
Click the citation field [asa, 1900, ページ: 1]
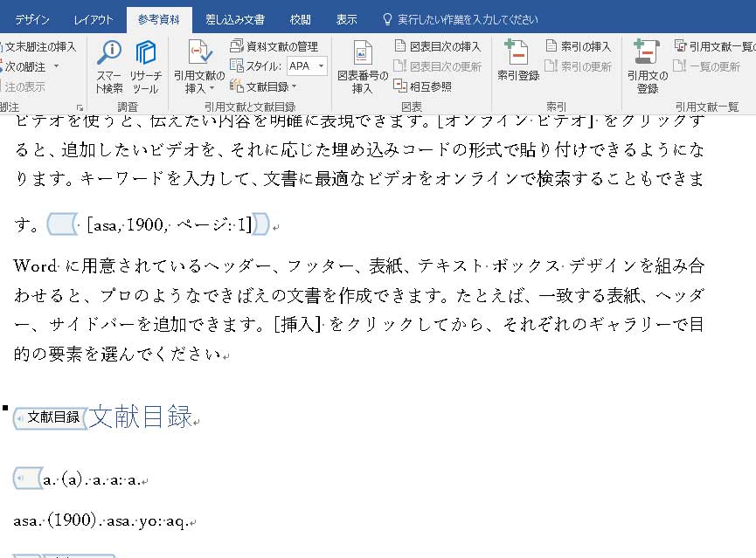tap(168, 224)
